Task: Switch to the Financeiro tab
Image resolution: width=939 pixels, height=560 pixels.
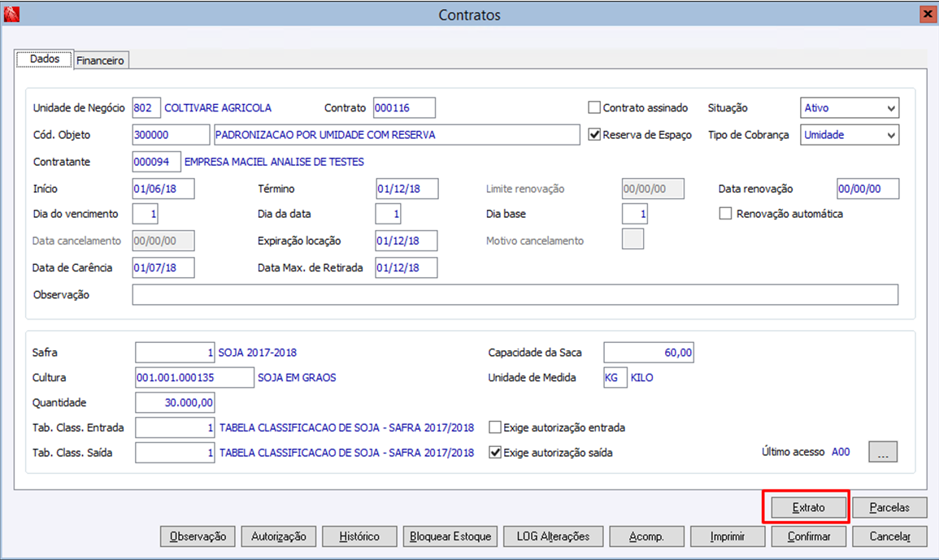Action: [101, 60]
